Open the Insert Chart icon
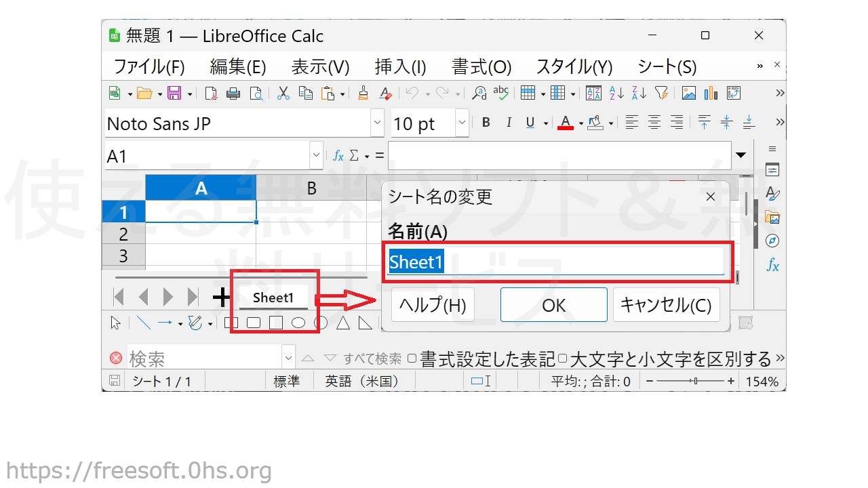 click(x=711, y=94)
